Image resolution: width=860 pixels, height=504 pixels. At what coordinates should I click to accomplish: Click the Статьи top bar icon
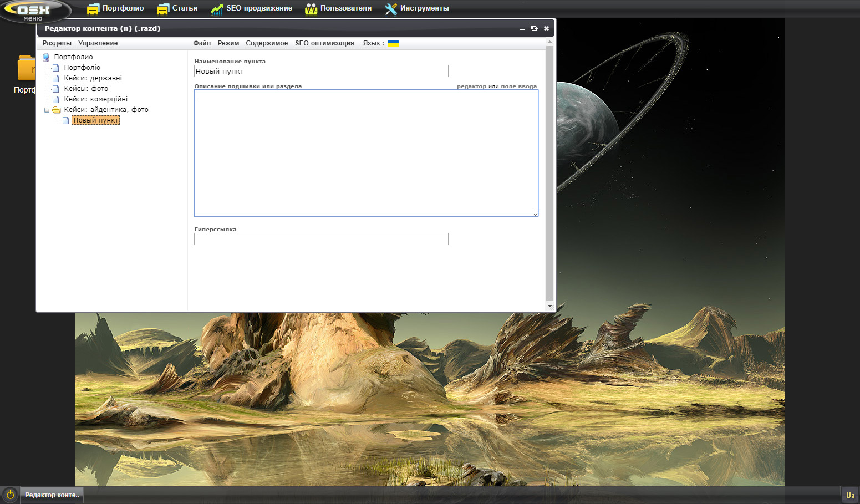[162, 9]
